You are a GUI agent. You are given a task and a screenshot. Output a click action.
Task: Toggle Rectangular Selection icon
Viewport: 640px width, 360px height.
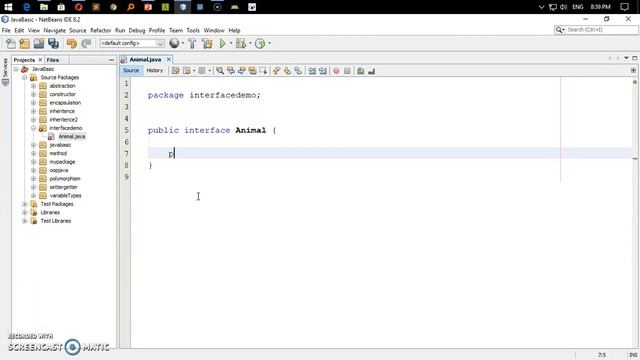coord(263,71)
